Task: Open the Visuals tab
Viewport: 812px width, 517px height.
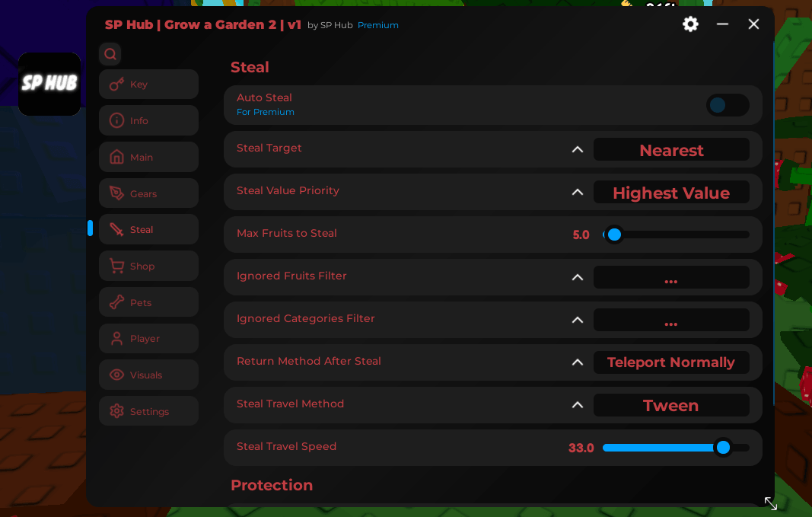Action: (x=148, y=375)
